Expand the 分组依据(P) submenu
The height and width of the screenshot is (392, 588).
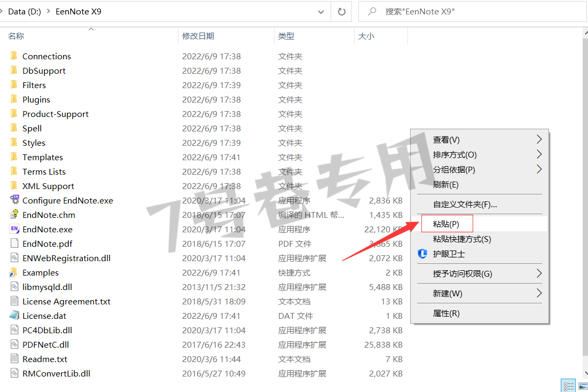click(539, 169)
